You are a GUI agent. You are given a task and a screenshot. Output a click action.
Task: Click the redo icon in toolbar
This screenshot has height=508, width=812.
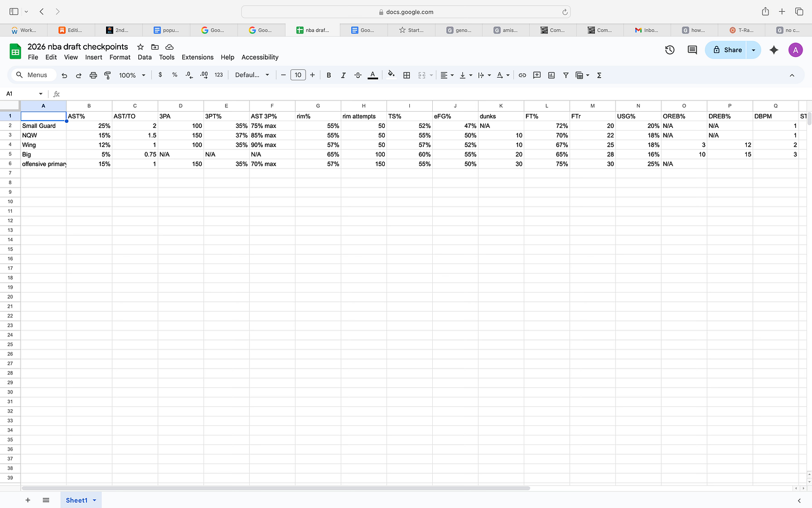tap(79, 75)
